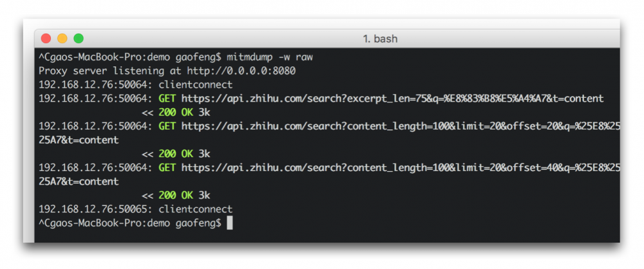The height and width of the screenshot is (269, 644).
Task: Click the first green GET method label
Action: pos(167,98)
